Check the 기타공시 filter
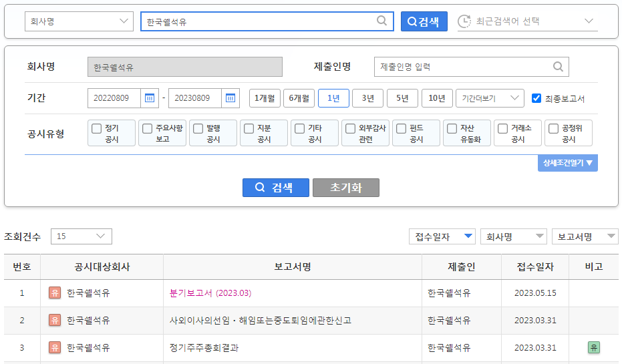622x364 pixels. click(299, 128)
